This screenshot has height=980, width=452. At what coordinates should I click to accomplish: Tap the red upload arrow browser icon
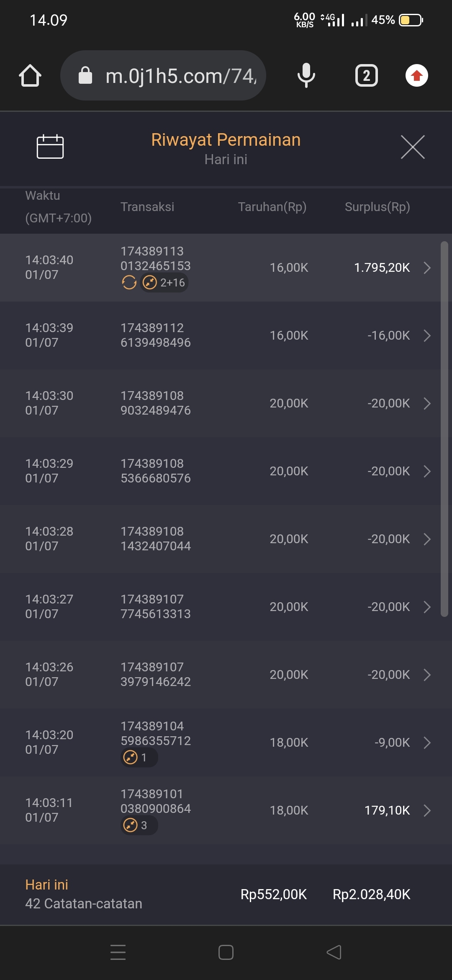point(416,76)
